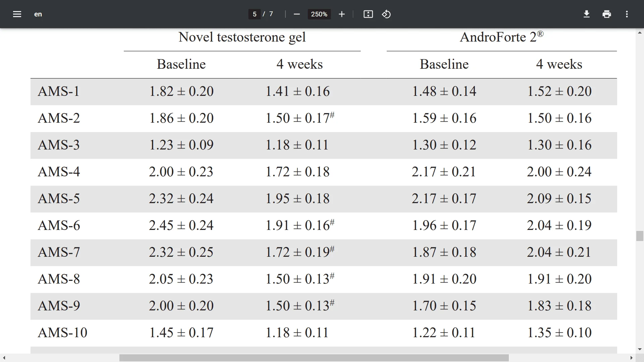The height and width of the screenshot is (362, 644).
Task: Click value '1.45 ± 0.17' in AMS-10
Action: (181, 333)
